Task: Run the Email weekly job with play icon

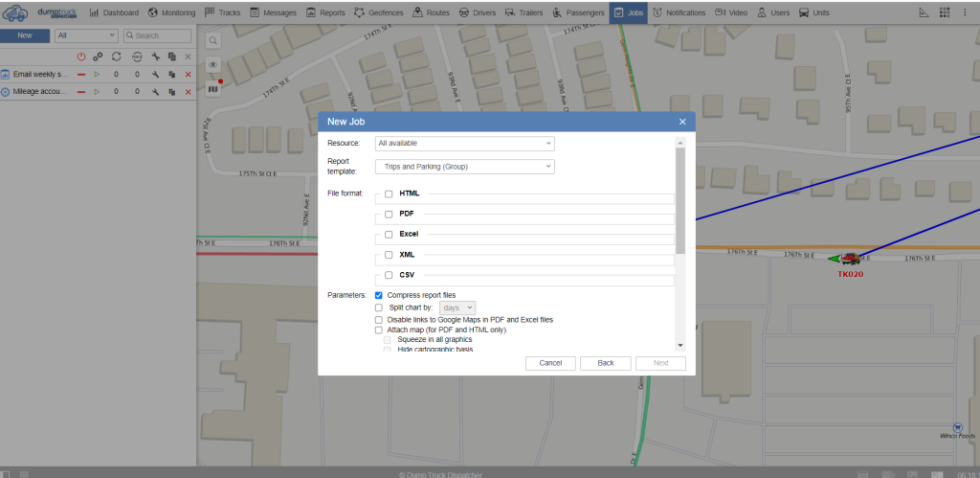Action: click(97, 75)
